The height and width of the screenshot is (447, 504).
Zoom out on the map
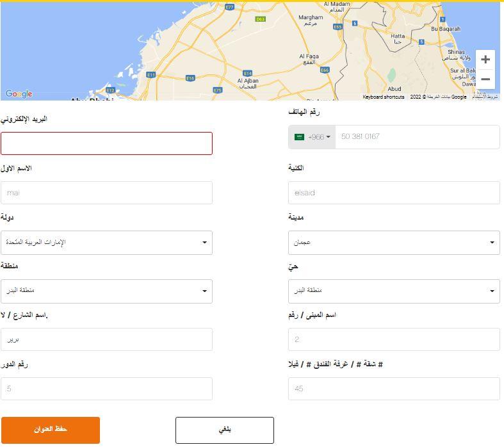pos(485,80)
